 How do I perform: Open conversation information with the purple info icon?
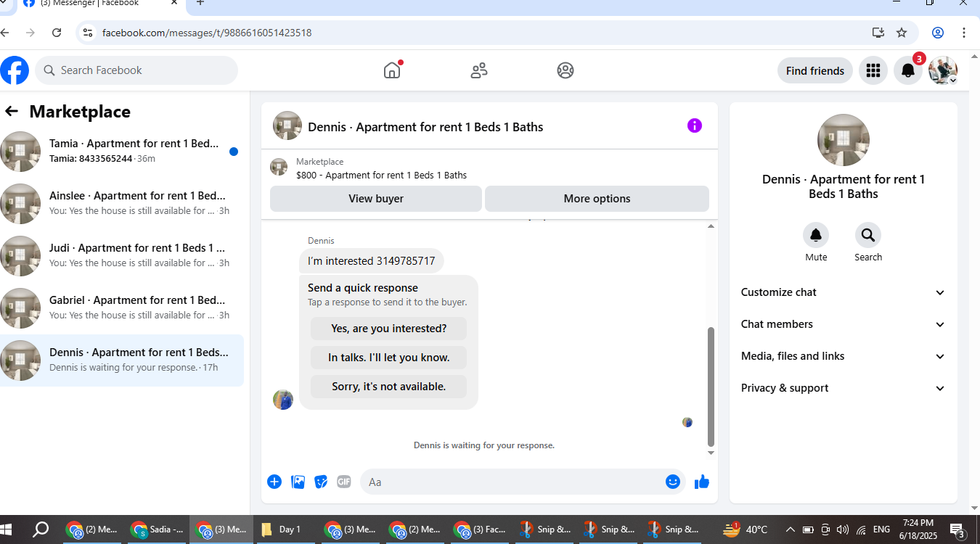point(695,125)
